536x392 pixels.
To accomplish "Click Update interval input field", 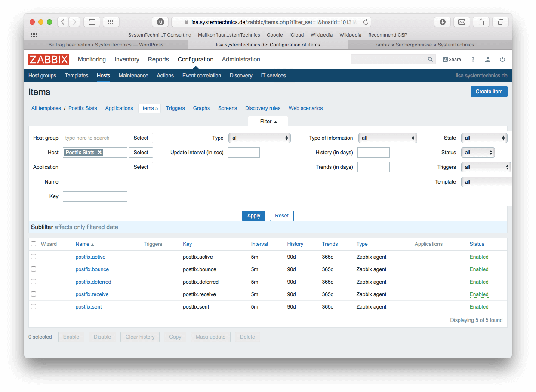I will tap(243, 153).
